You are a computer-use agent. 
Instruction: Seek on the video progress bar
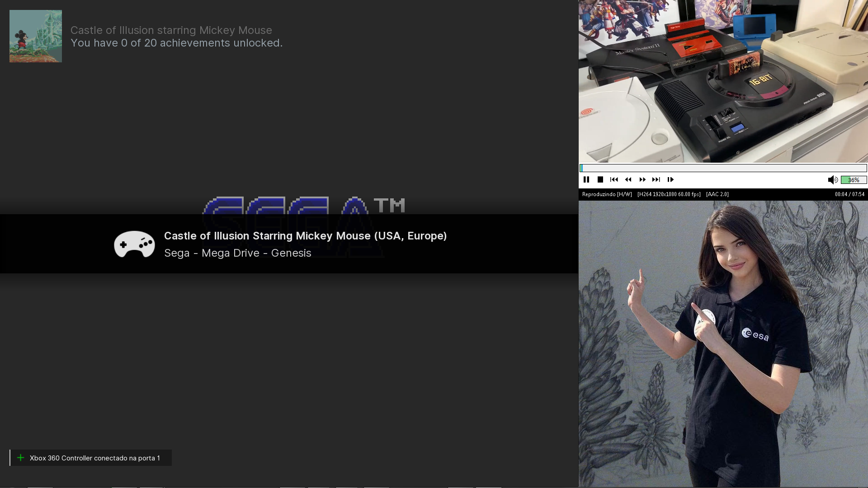(723, 168)
